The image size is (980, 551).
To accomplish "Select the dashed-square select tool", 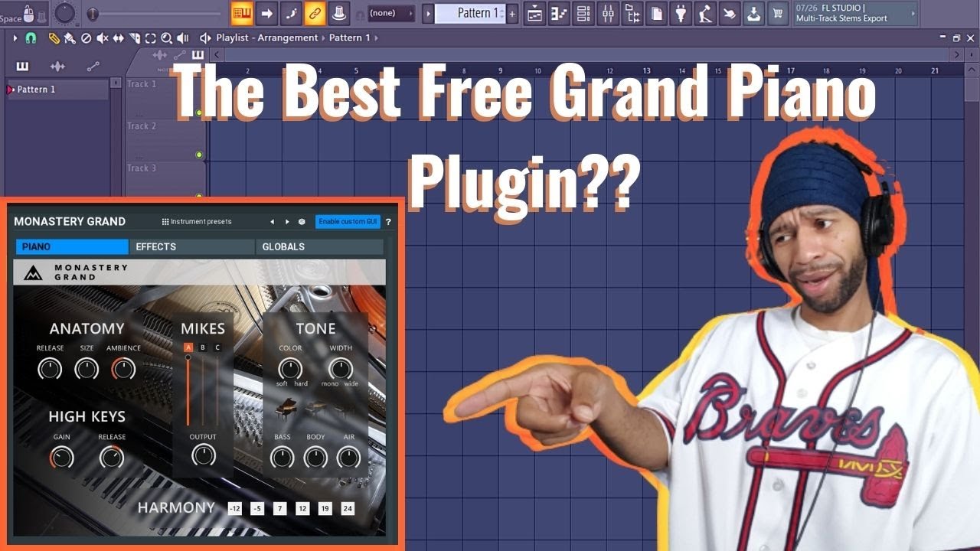I will pos(151,37).
